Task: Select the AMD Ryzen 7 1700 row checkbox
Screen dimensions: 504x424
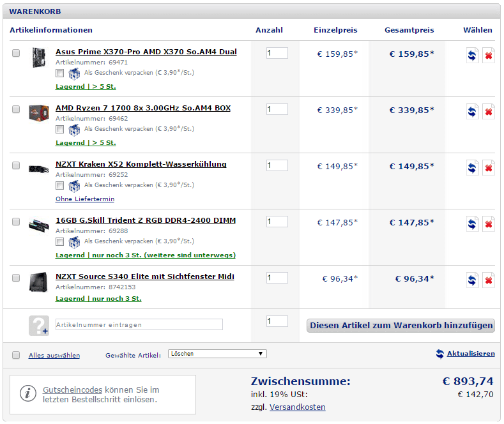Action: 16,109
